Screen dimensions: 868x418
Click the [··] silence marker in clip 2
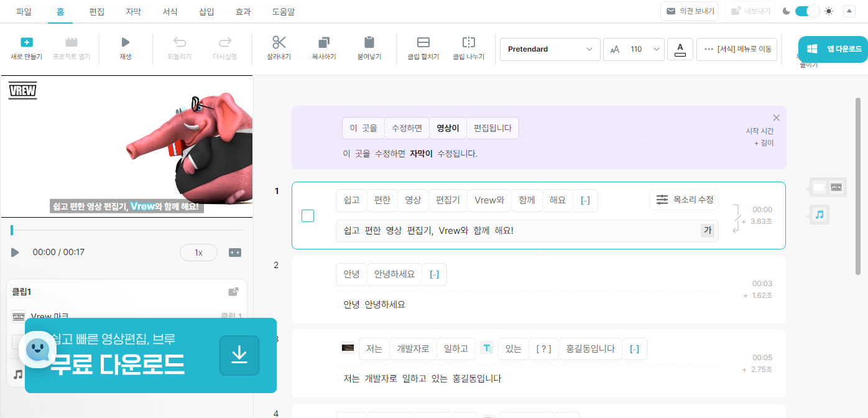pyautogui.click(x=434, y=274)
